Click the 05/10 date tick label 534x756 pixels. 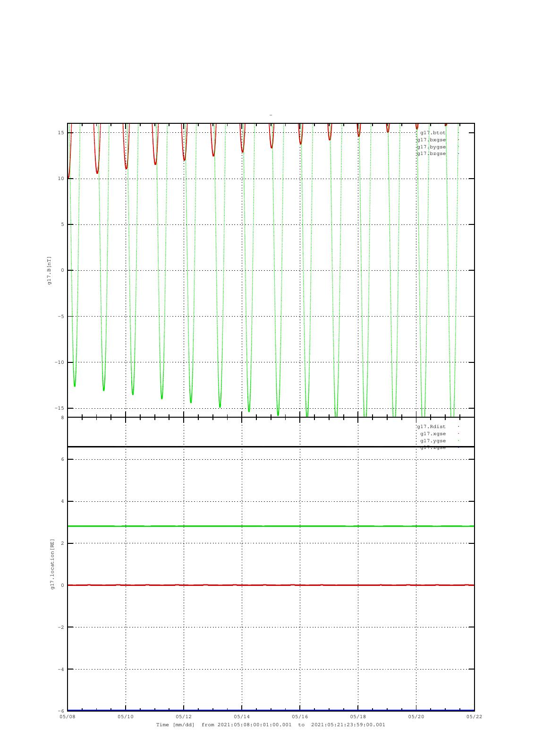pyautogui.click(x=126, y=717)
